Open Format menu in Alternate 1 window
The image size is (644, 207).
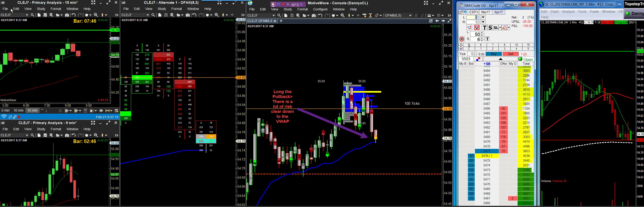point(177,9)
